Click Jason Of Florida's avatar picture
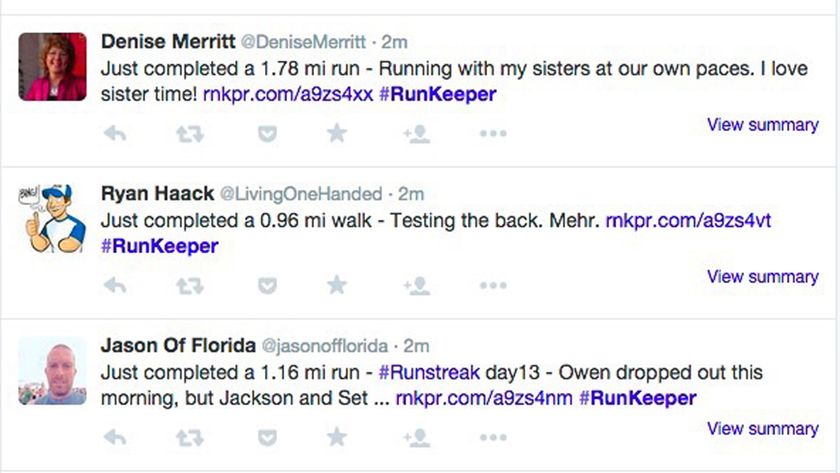Viewport: 840px width, 473px height. tap(53, 370)
